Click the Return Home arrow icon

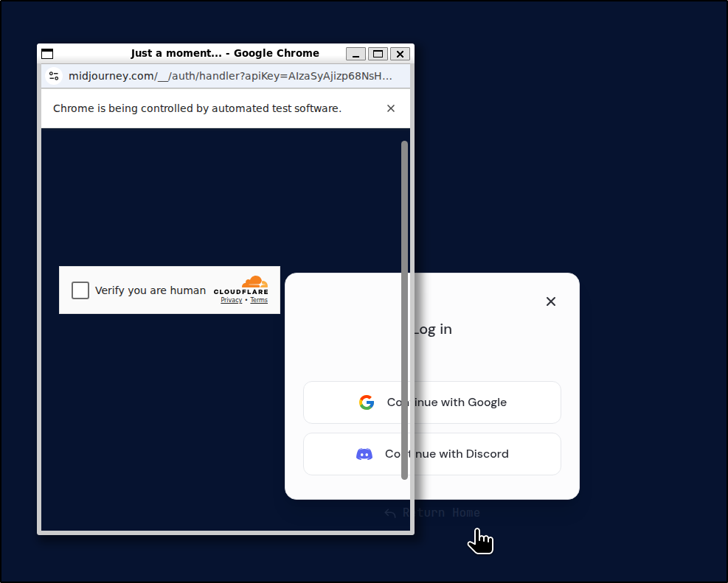(x=390, y=513)
